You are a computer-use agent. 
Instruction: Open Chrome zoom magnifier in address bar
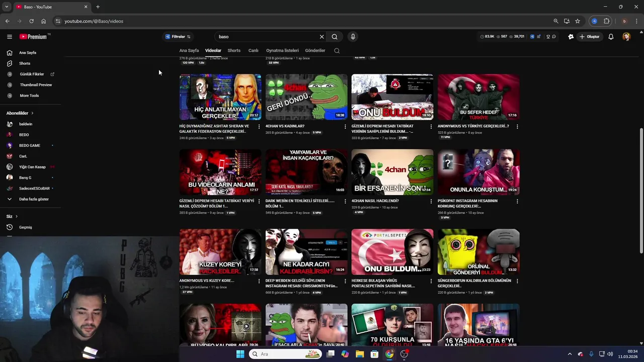coord(556,21)
